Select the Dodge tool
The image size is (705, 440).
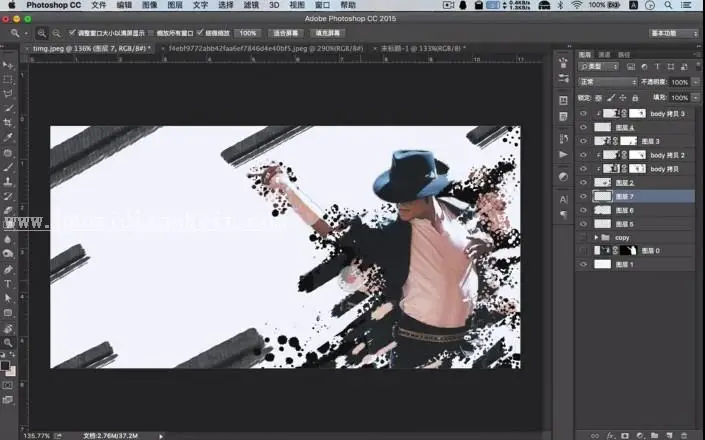(x=8, y=254)
